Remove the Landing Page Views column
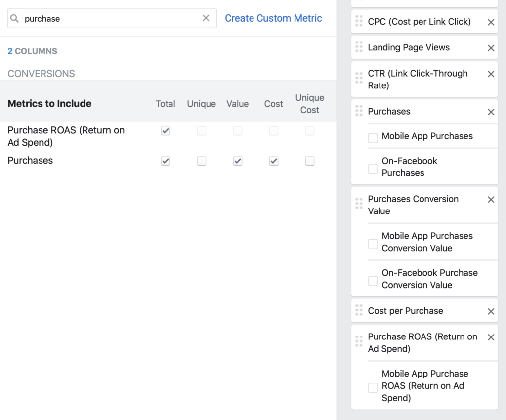This screenshot has width=506, height=420. (491, 47)
